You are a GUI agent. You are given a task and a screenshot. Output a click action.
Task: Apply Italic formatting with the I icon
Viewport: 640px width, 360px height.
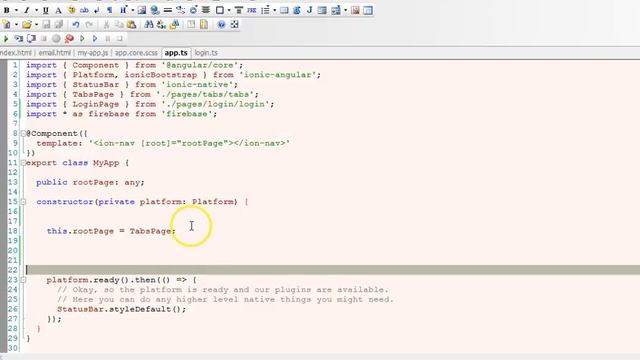(x=27, y=10)
